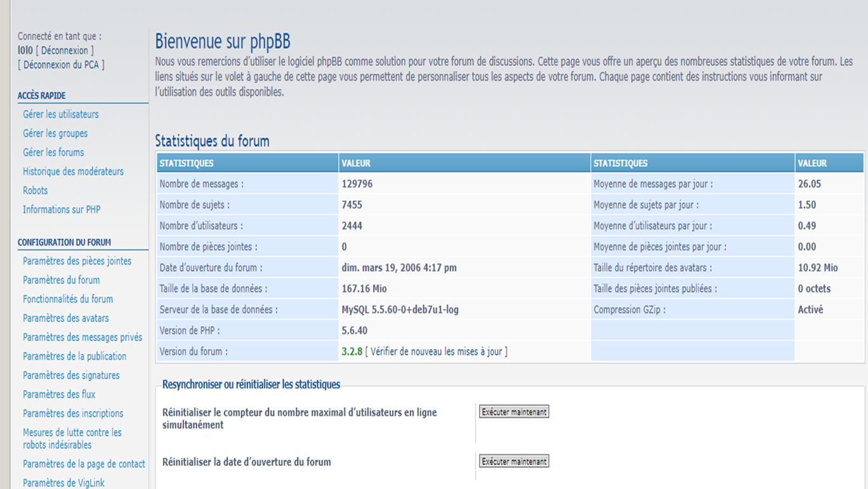Click Déconnexion du PCA link
Image resolution: width=868 pixels, height=489 pixels.
coord(61,64)
